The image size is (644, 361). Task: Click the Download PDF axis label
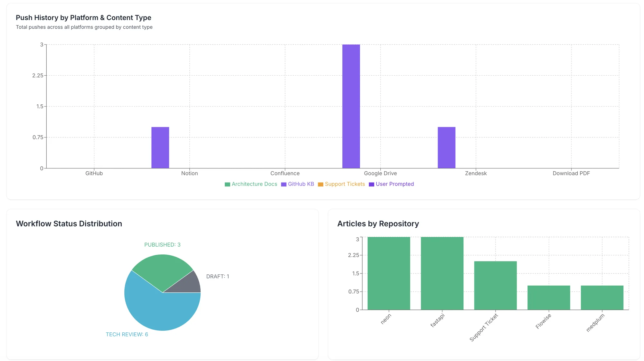571,173
